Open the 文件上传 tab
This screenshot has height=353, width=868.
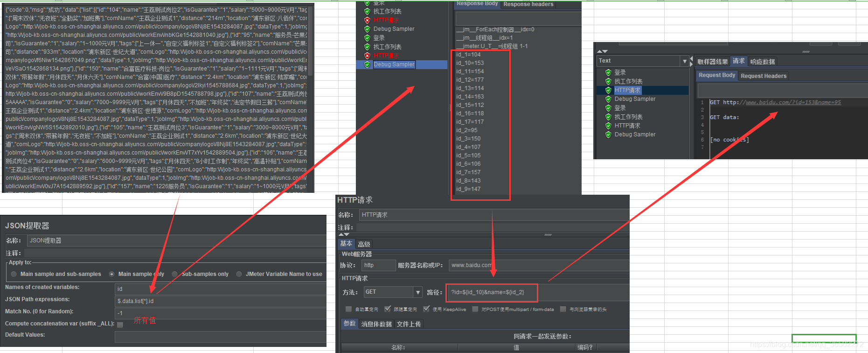pos(409,324)
